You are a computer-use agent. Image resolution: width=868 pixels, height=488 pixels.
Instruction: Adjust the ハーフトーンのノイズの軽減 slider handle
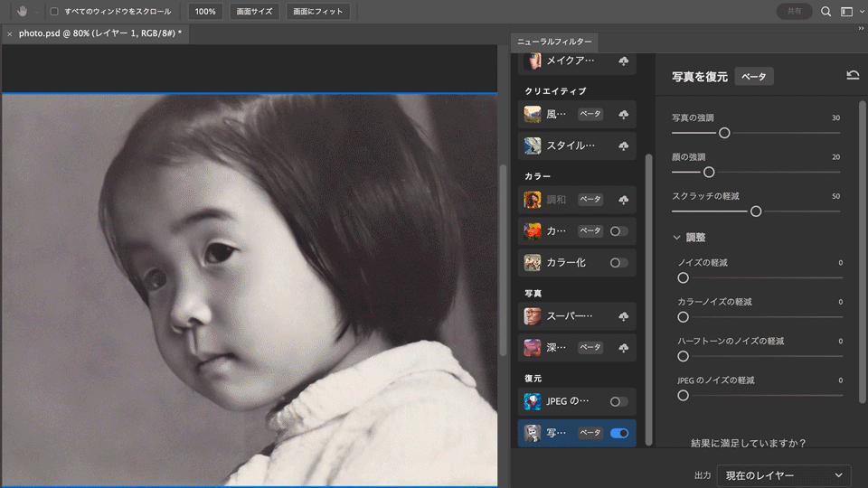point(684,357)
